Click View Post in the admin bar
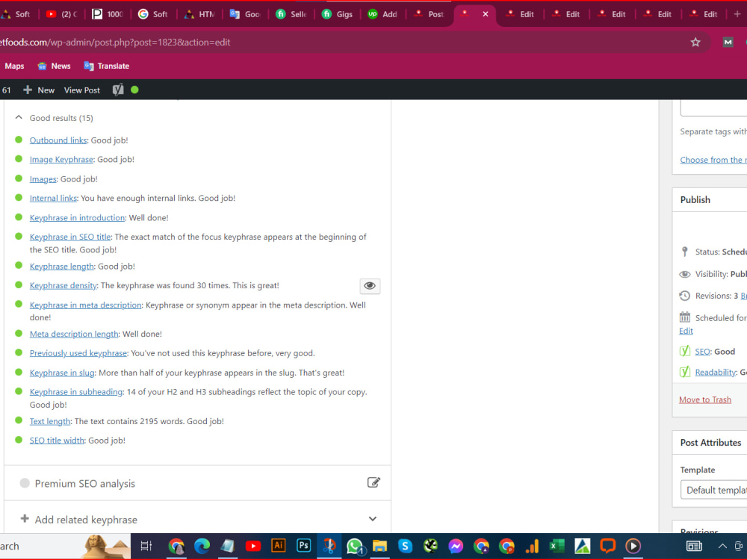 pos(82,90)
